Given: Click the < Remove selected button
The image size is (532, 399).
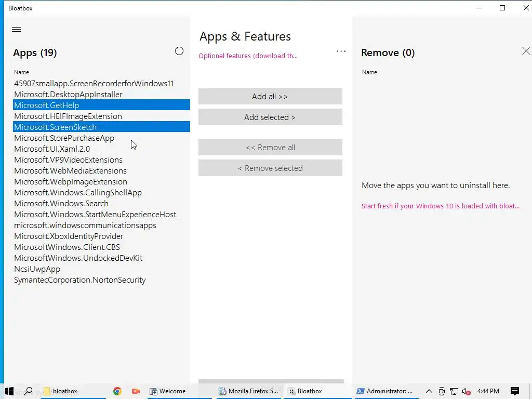Looking at the screenshot, I should pos(270,168).
